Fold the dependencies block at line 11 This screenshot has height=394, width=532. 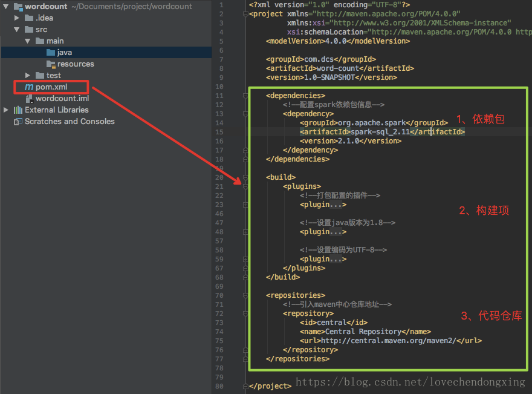245,96
